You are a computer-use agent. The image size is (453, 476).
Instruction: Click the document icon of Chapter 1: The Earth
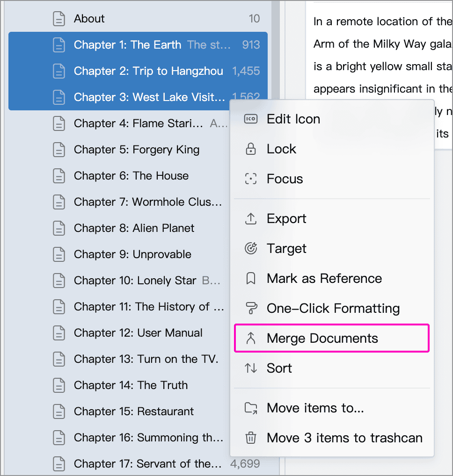tap(59, 45)
